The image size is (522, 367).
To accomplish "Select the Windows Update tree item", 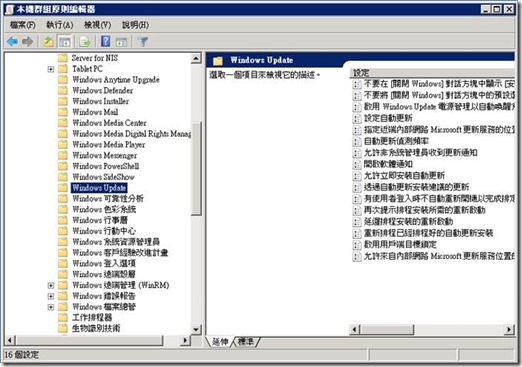I will coord(99,188).
